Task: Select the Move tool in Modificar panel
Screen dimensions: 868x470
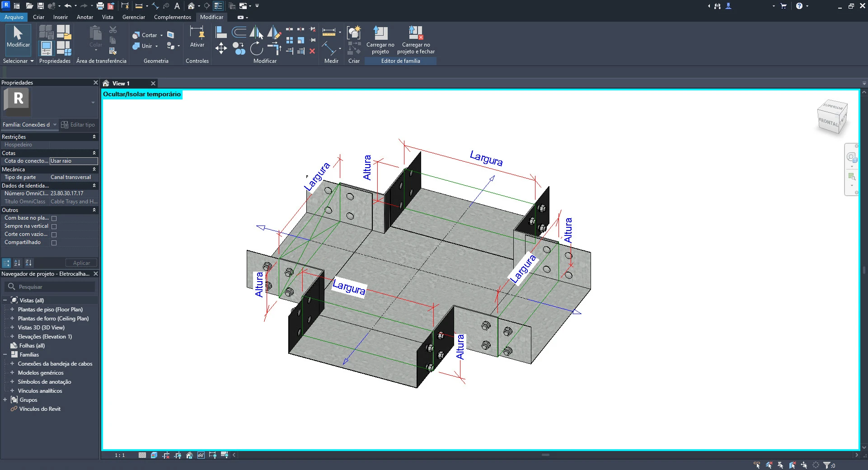Action: click(x=221, y=48)
